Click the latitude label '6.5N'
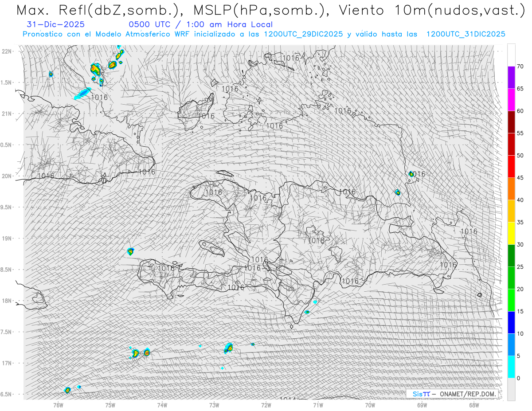This screenshot has height=411, width=532. pyautogui.click(x=7, y=395)
